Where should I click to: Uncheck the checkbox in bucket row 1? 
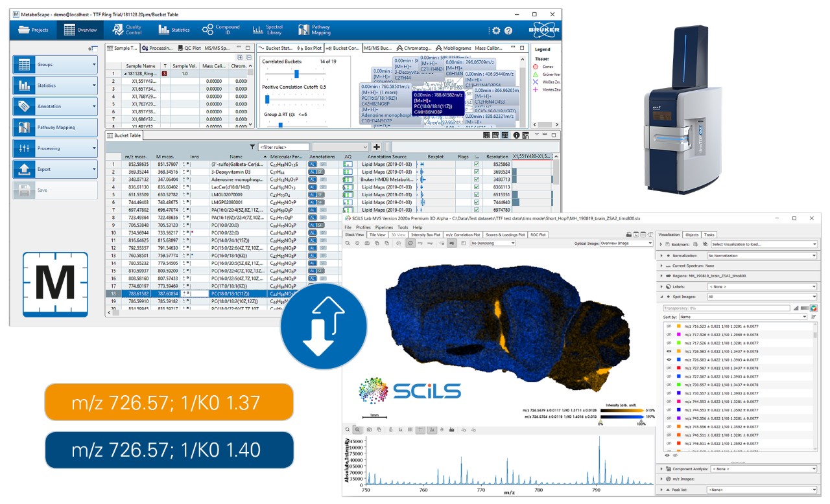pos(477,165)
